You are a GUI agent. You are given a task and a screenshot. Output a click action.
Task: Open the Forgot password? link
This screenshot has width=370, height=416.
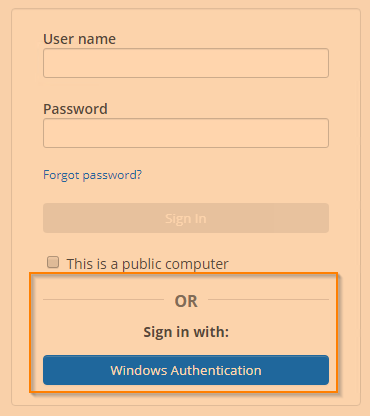tap(92, 175)
